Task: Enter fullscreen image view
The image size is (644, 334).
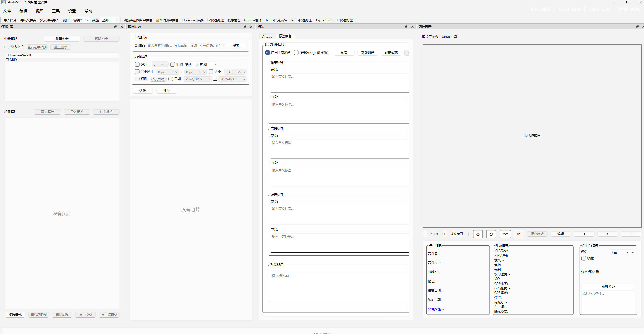Action: click(631, 234)
